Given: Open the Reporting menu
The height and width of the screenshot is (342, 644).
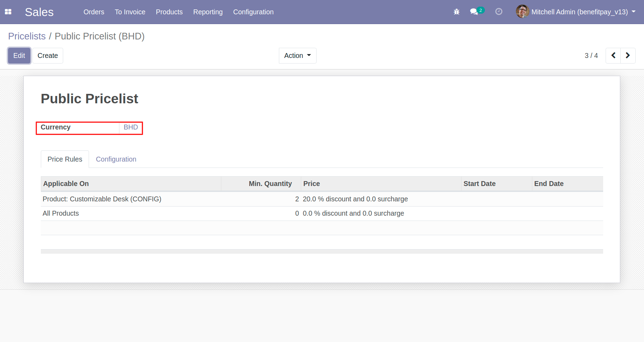Looking at the screenshot, I should click(x=208, y=12).
